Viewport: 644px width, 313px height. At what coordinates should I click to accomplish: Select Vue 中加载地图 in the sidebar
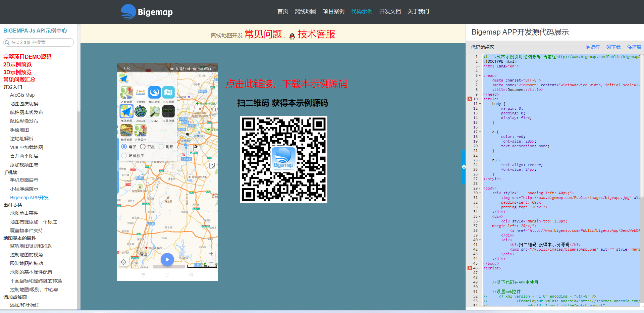click(x=26, y=148)
